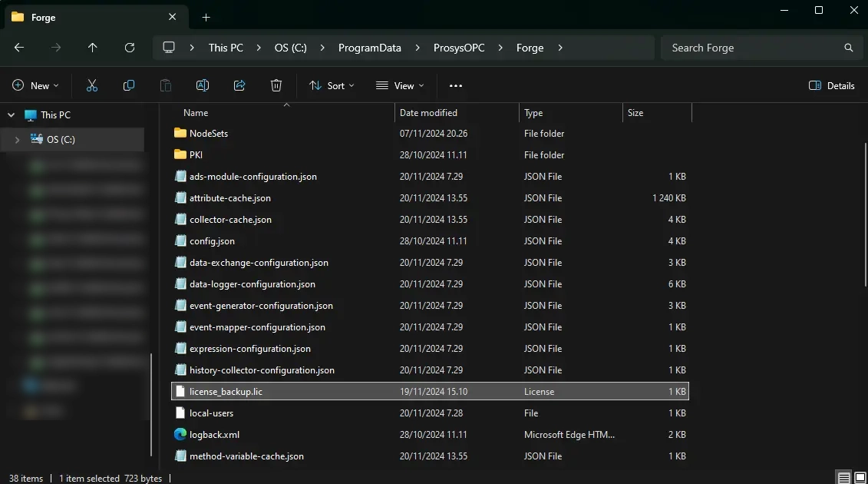The width and height of the screenshot is (868, 484).
Task: Navigate to OS (C:) breadcrumb
Action: [291, 48]
